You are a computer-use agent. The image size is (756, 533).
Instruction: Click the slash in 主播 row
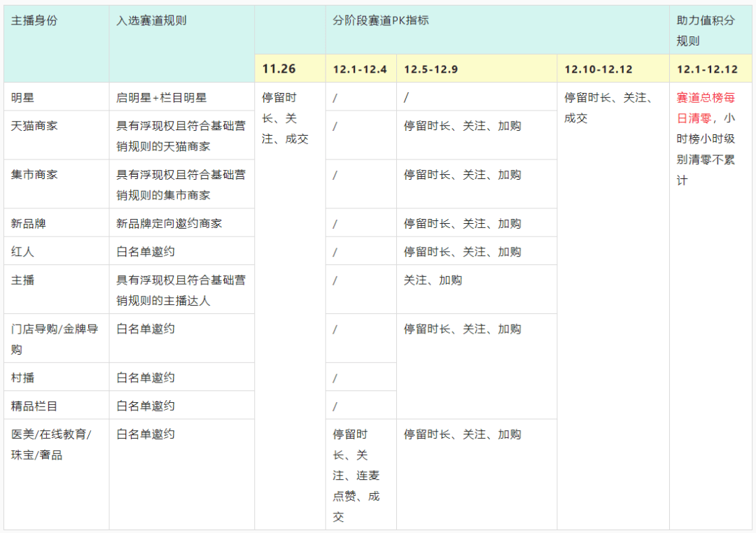[x=335, y=280]
